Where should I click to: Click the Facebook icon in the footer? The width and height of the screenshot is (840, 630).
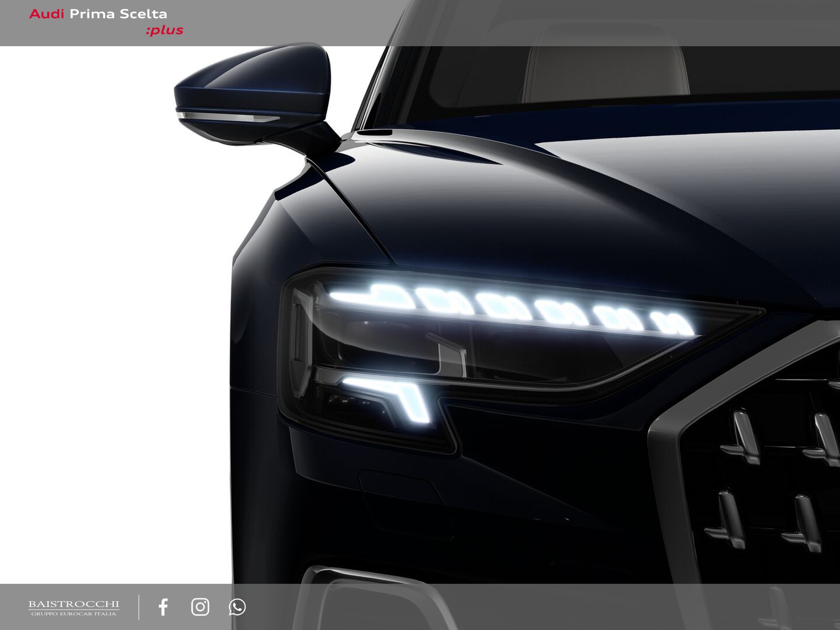coord(163,607)
